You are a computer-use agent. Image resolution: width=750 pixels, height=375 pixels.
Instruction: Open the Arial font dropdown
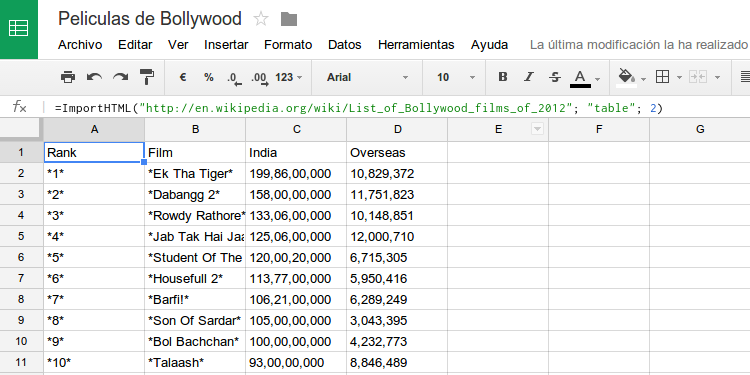tap(367, 77)
